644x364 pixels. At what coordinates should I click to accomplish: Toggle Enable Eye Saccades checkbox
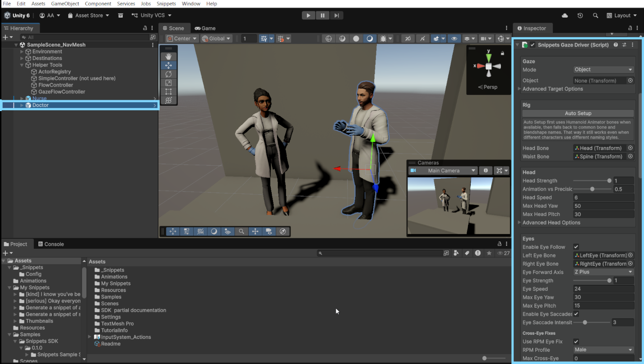pos(576,314)
